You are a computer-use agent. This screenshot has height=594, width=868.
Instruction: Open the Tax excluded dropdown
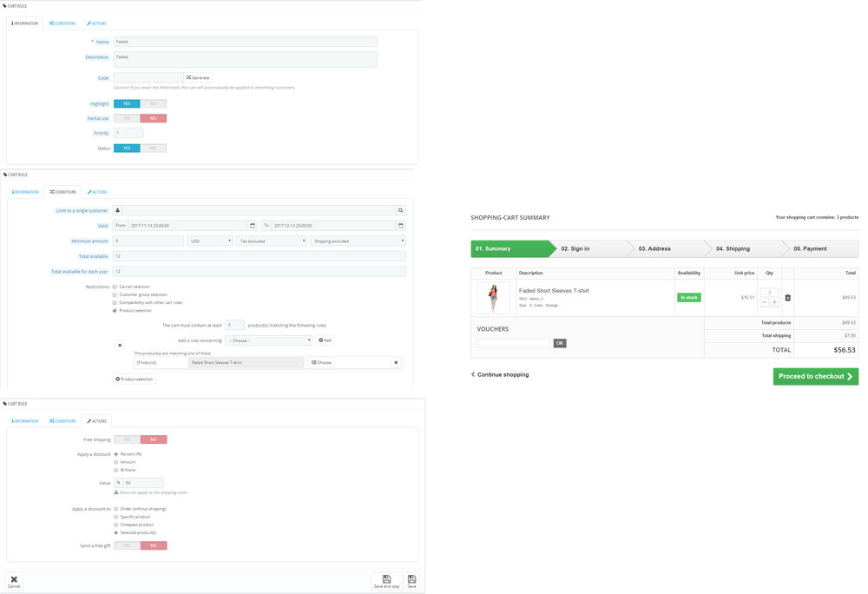coord(272,241)
